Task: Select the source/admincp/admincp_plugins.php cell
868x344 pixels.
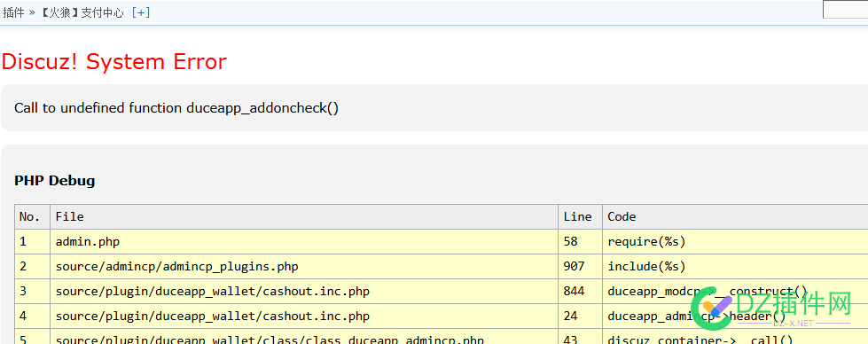Action: click(x=304, y=267)
